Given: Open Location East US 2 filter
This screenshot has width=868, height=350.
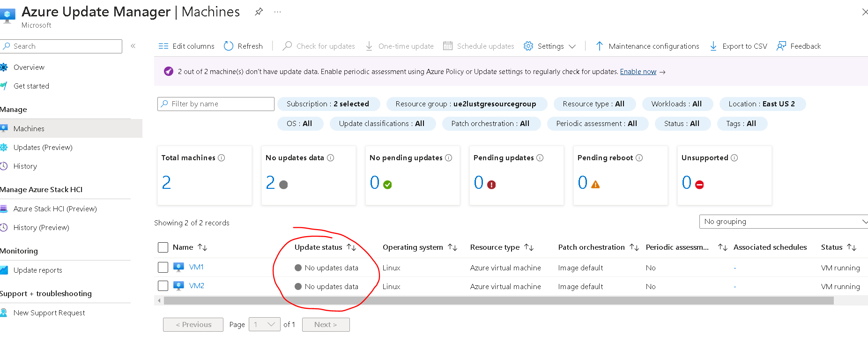Looking at the screenshot, I should click(762, 104).
